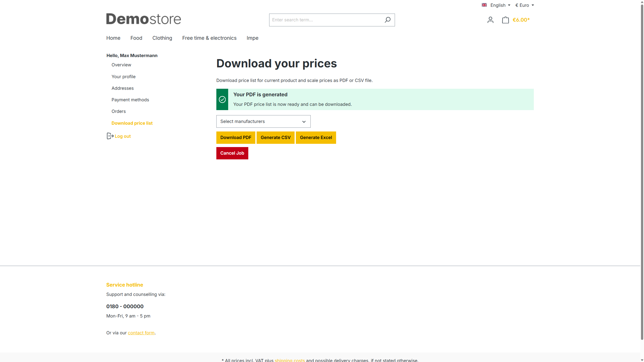Open the contact form link
The image size is (644, 362).
pyautogui.click(x=141, y=333)
